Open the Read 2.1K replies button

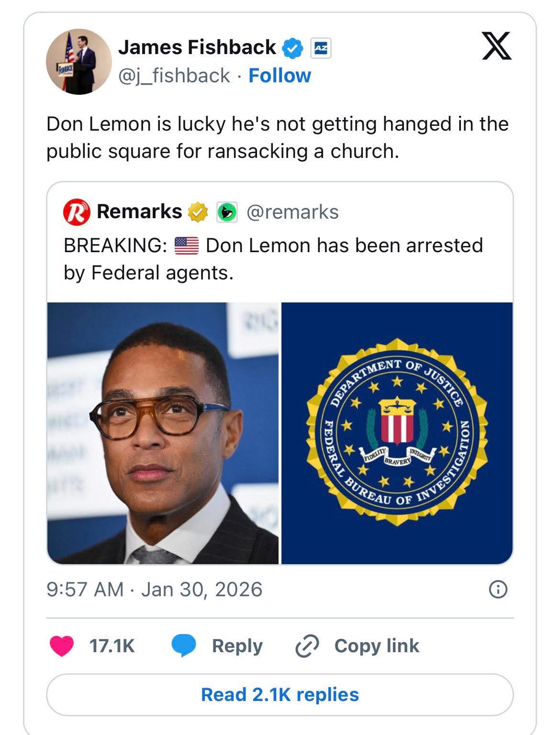(x=280, y=694)
